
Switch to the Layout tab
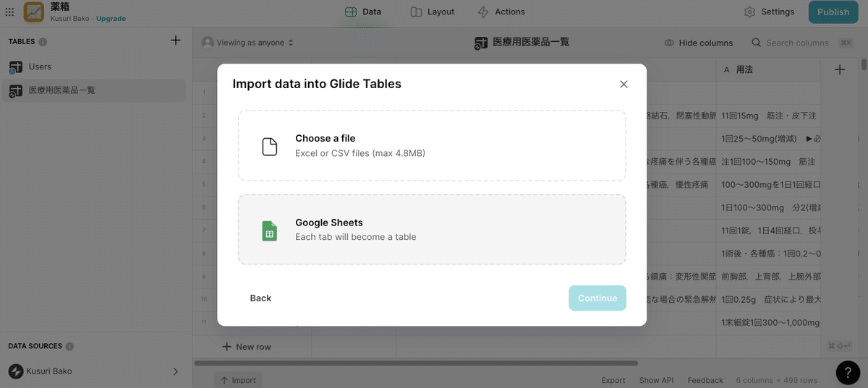point(433,12)
